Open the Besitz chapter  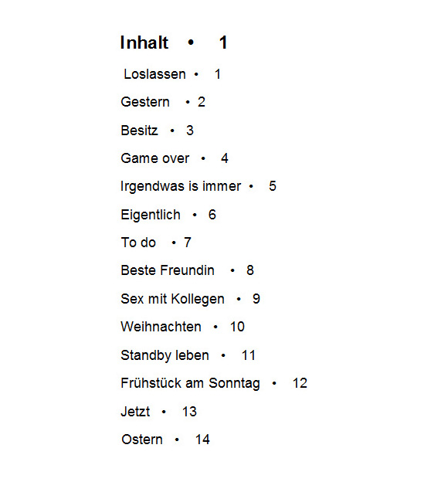[139, 131]
